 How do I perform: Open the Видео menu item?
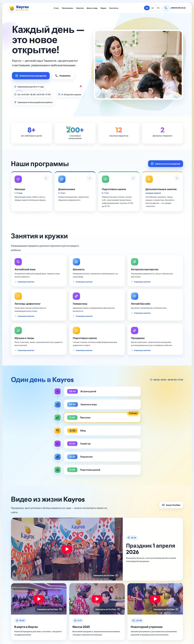[103, 8]
